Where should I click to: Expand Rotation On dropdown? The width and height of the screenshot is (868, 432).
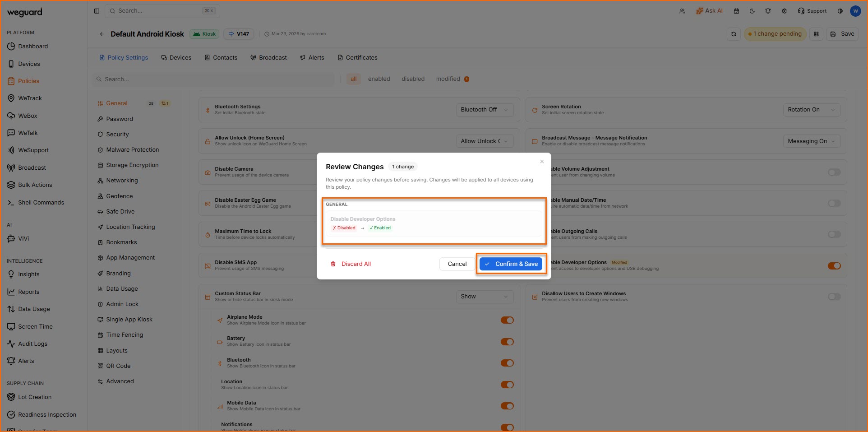click(811, 110)
